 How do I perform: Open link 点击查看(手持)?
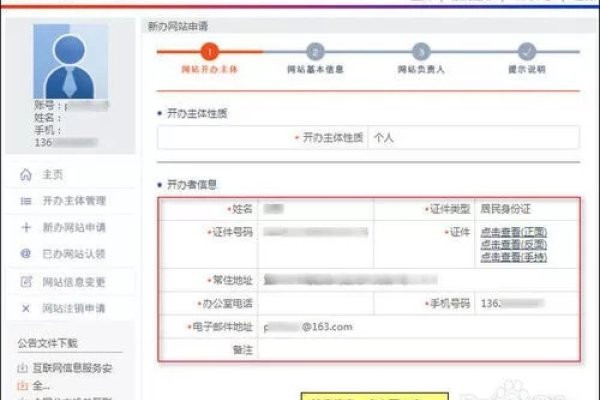click(514, 257)
